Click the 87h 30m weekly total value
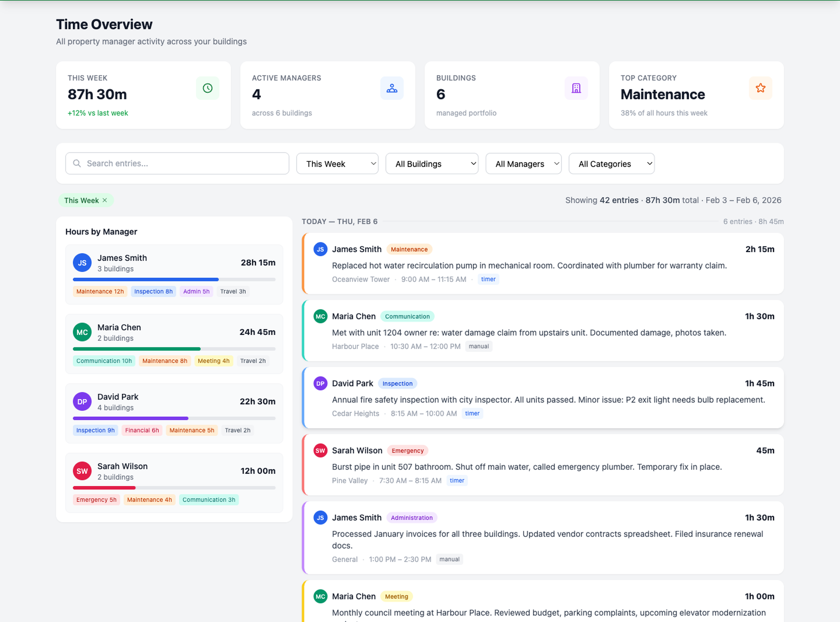 pos(97,94)
